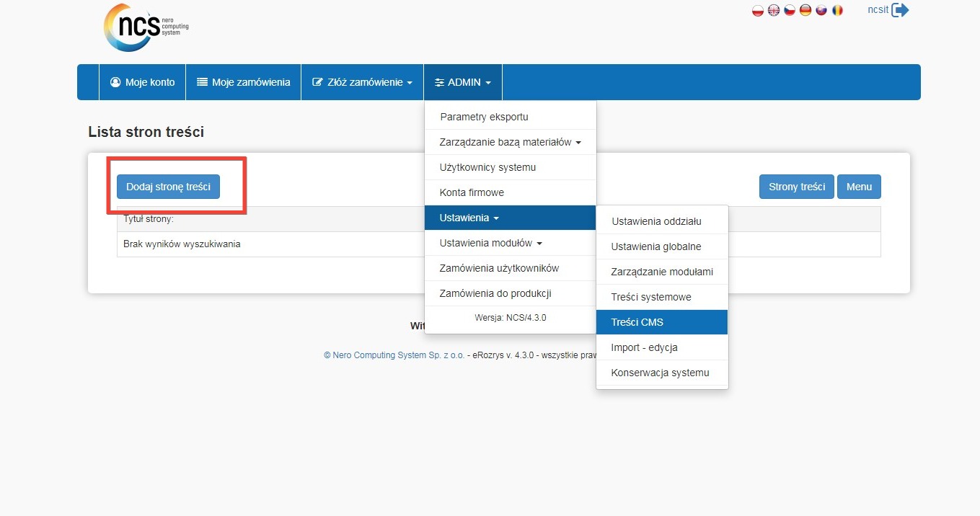This screenshot has width=980, height=516.
Task: Click the Czech flag icon
Action: [x=790, y=11]
